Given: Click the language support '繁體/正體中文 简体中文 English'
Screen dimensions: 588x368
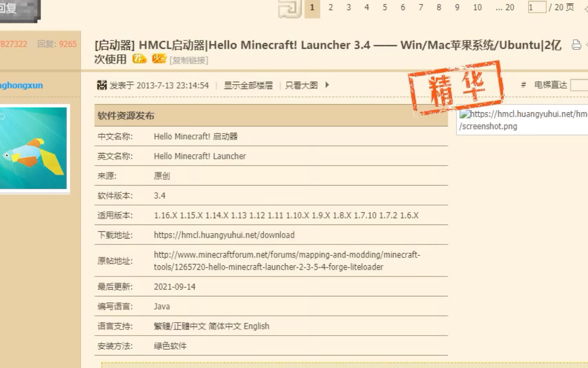Looking at the screenshot, I should click(x=212, y=326).
